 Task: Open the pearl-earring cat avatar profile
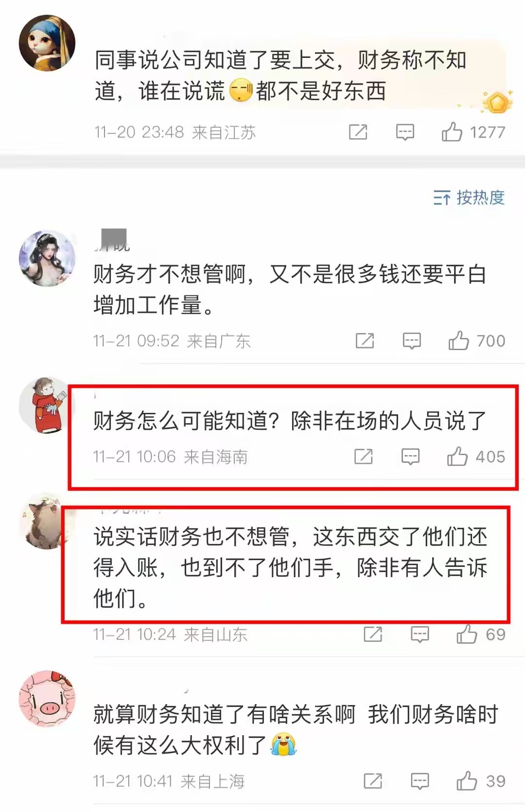[x=47, y=43]
